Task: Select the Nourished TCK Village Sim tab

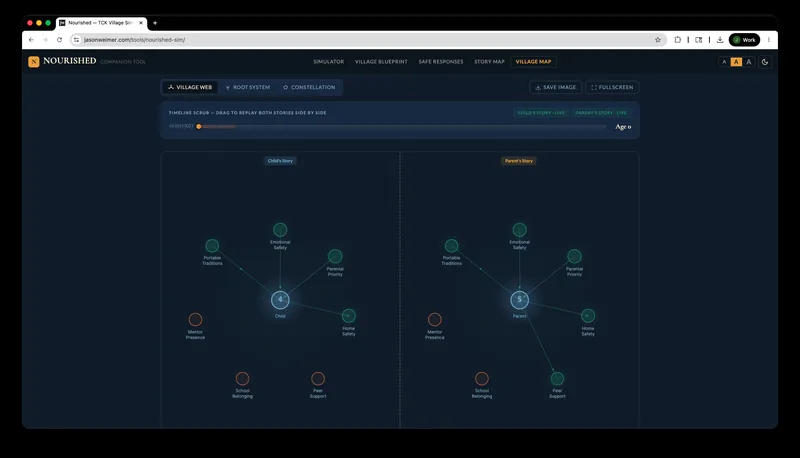Action: pos(102,23)
